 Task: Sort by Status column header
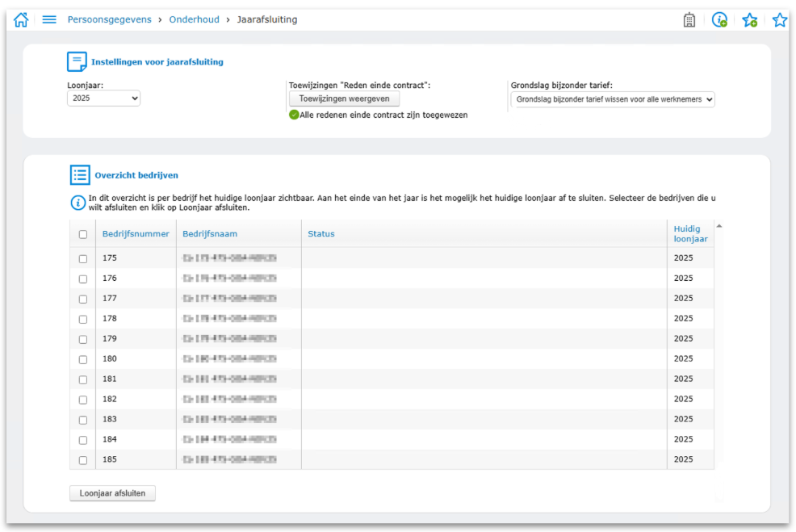pyautogui.click(x=320, y=233)
